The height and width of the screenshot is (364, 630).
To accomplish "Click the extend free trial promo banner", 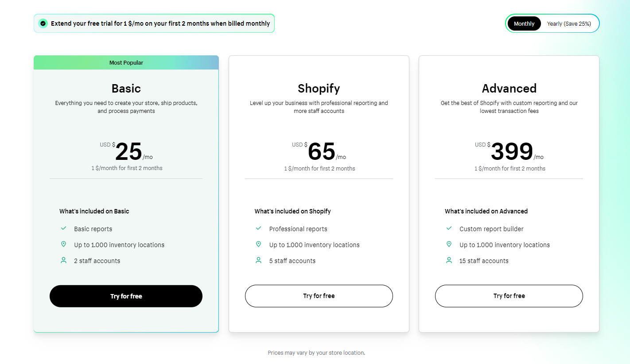I will pos(154,23).
